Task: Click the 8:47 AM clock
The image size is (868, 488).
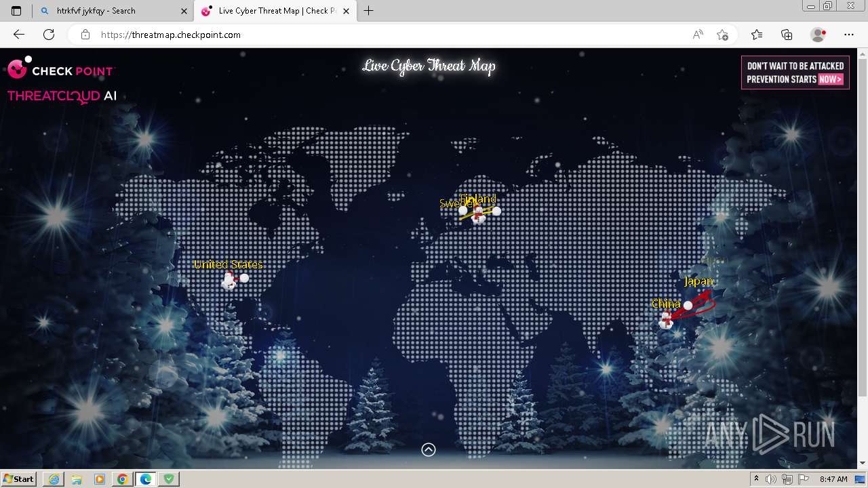Action: [833, 479]
